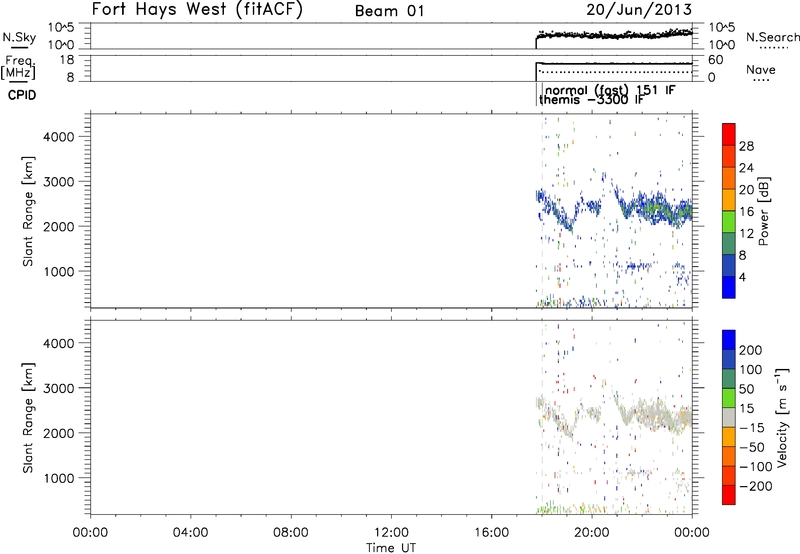Select the 'Freq. [MHz]' axis label
The width and height of the screenshot is (800, 554).
tap(18, 68)
